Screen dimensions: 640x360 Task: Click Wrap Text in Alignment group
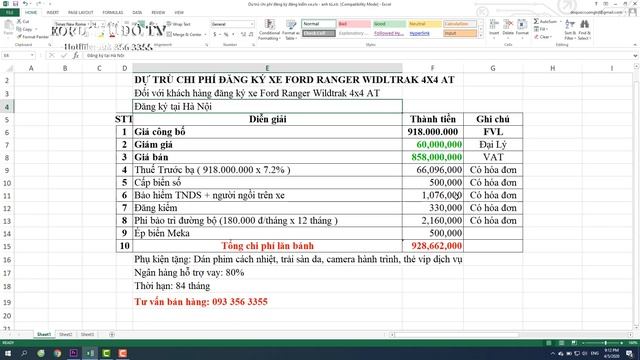179,24
